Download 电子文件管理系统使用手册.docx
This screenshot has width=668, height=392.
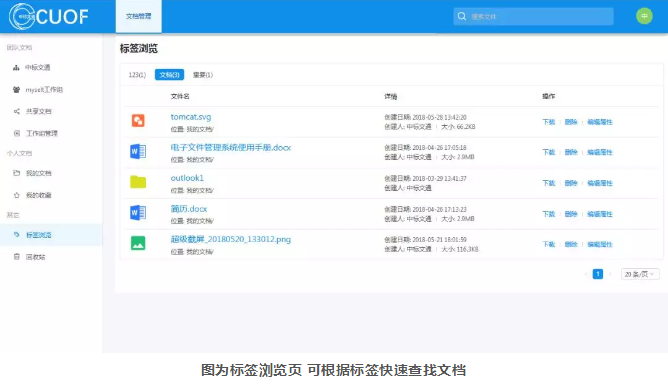tap(549, 152)
